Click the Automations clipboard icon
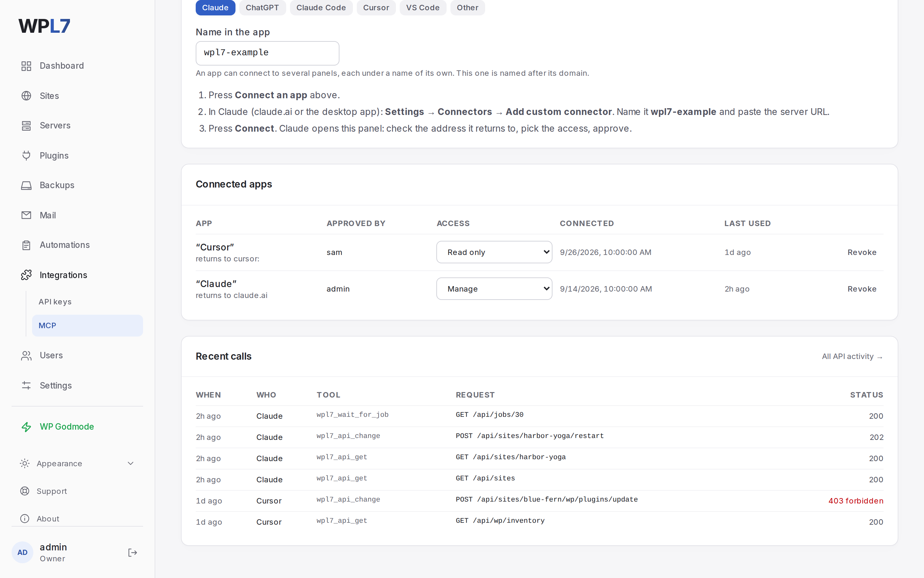Viewport: 924px width, 578px height. [26, 245]
